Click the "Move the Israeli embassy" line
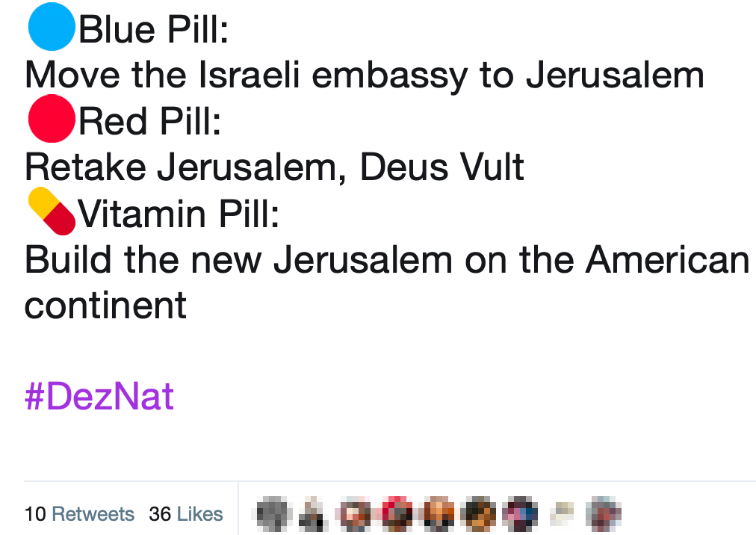This screenshot has height=535, width=756. pyautogui.click(x=365, y=75)
